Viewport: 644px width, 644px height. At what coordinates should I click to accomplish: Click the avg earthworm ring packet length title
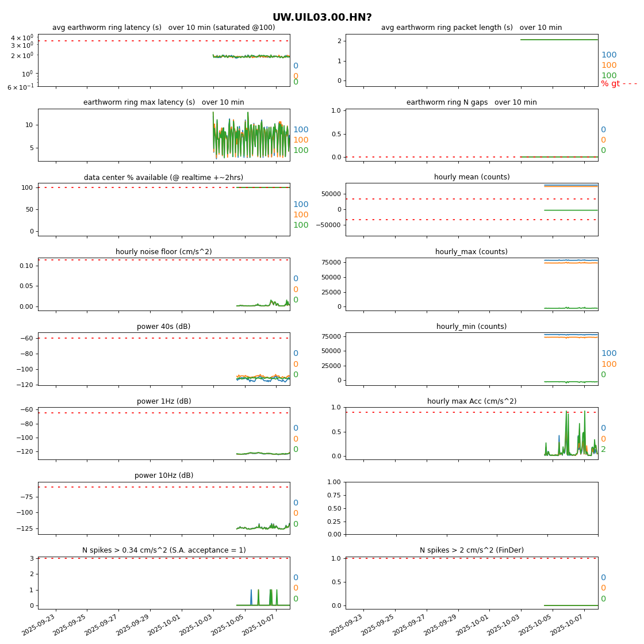(x=471, y=28)
